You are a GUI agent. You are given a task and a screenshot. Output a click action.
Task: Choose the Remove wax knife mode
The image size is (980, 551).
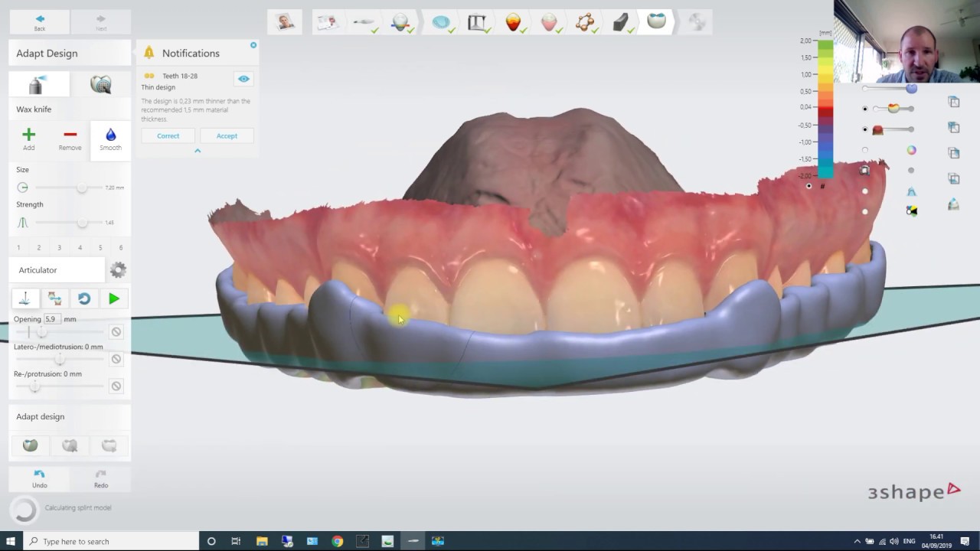[x=70, y=139]
